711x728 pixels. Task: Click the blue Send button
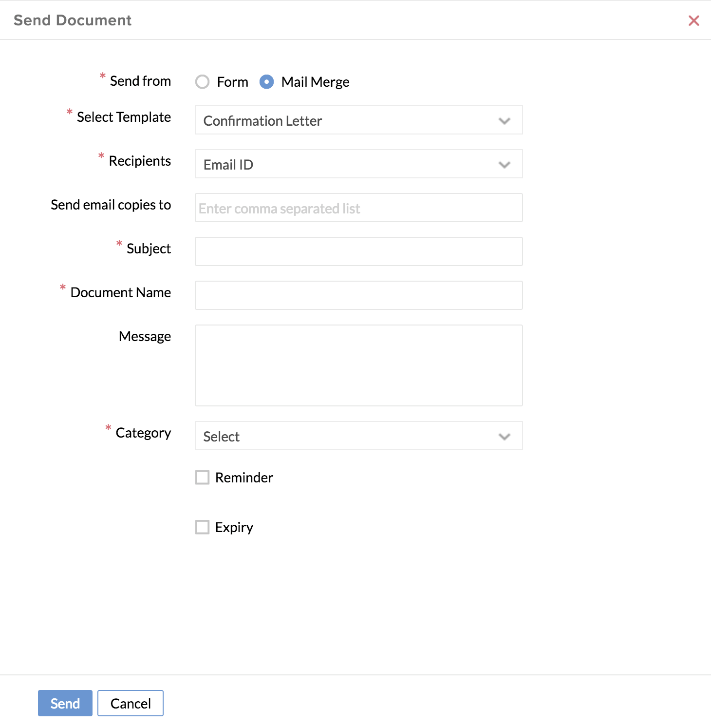pos(65,703)
